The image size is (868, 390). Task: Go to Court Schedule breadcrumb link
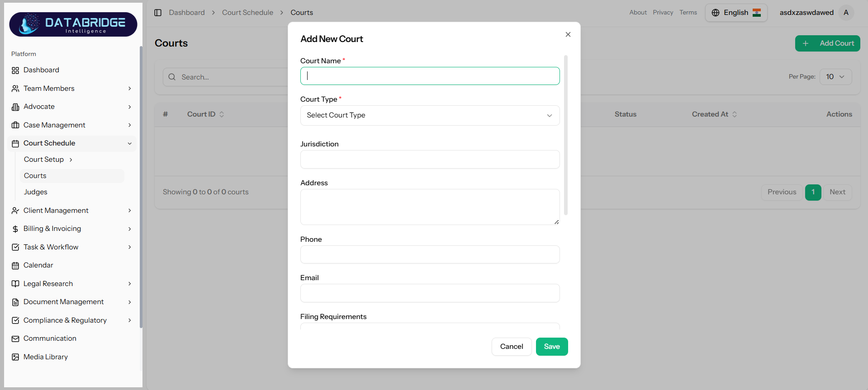[x=247, y=13]
